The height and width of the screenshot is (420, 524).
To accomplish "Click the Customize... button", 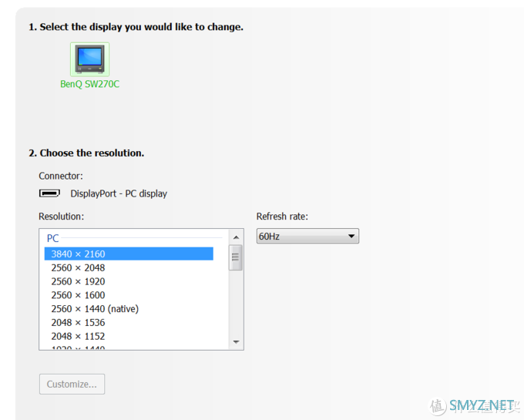I will pos(72,385).
